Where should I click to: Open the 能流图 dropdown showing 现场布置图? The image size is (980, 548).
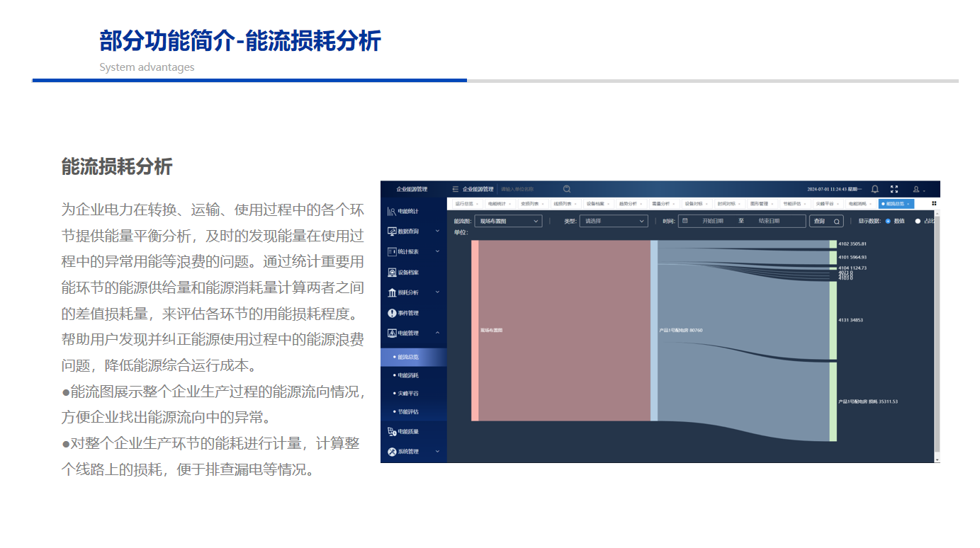508,221
